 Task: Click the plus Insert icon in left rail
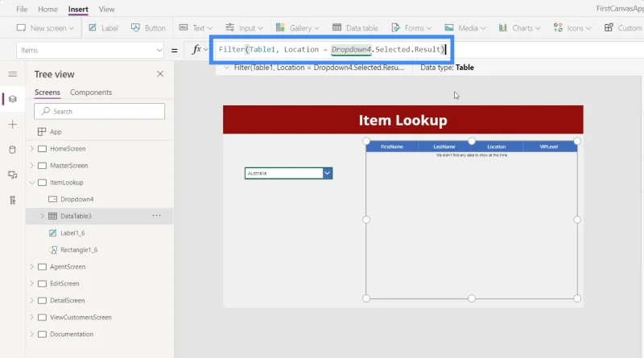(x=13, y=125)
